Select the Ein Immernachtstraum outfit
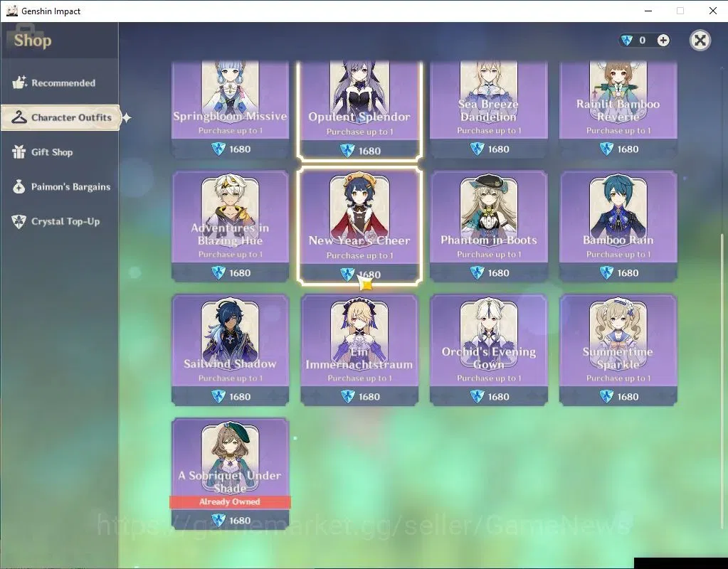Image resolution: width=728 pixels, height=569 pixels. [360, 350]
